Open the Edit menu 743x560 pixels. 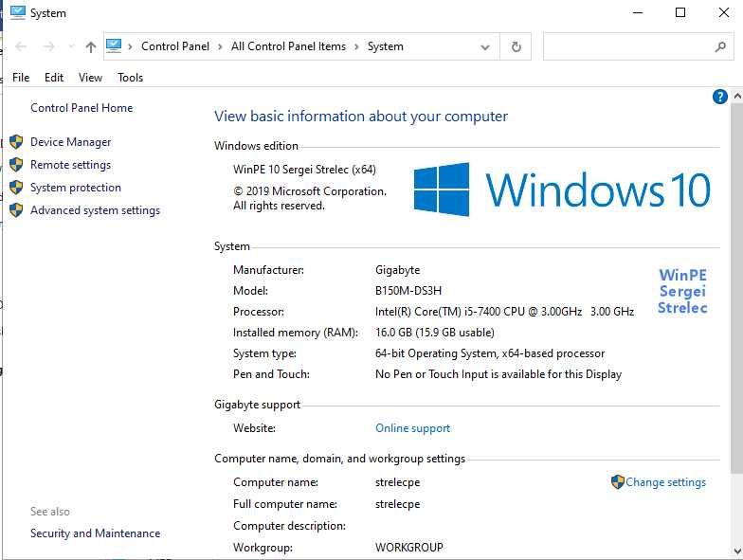click(x=53, y=78)
